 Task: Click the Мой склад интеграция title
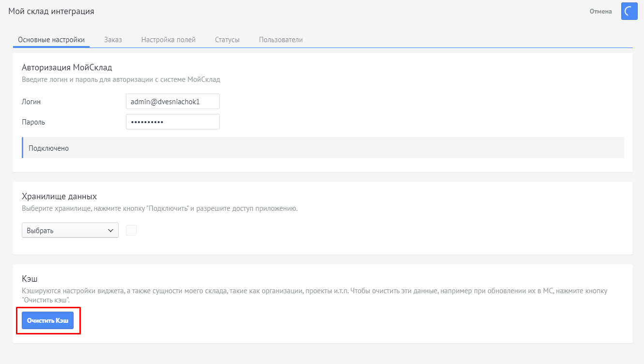[x=51, y=11]
